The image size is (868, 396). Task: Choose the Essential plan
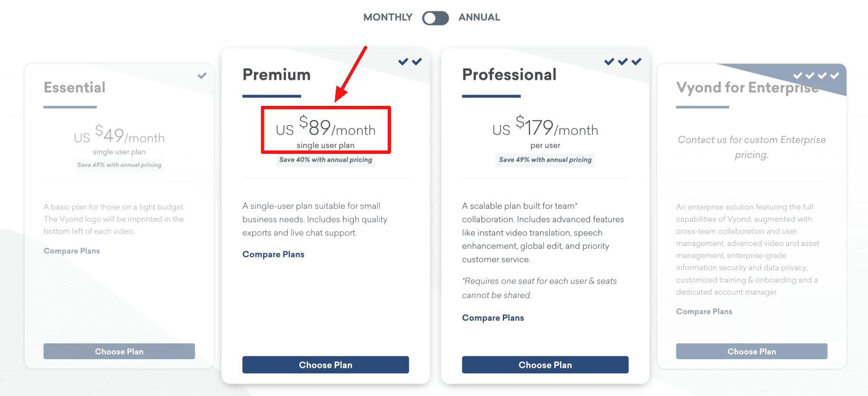click(119, 351)
